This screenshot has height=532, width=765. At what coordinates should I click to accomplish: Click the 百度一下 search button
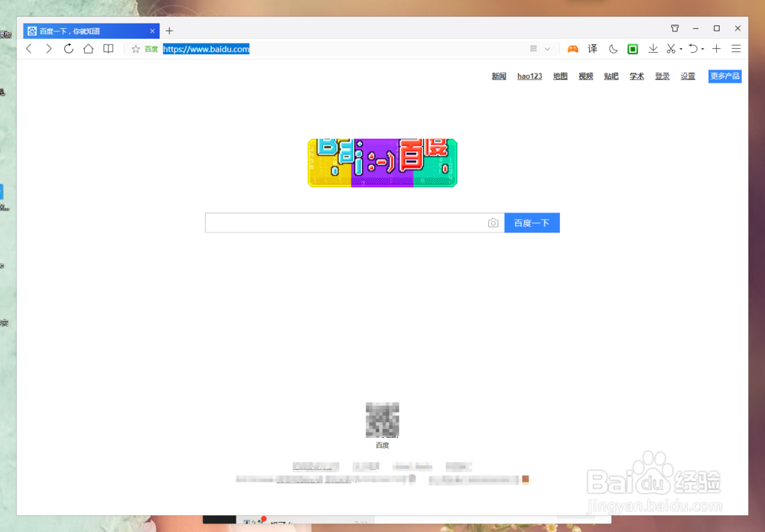[532, 223]
